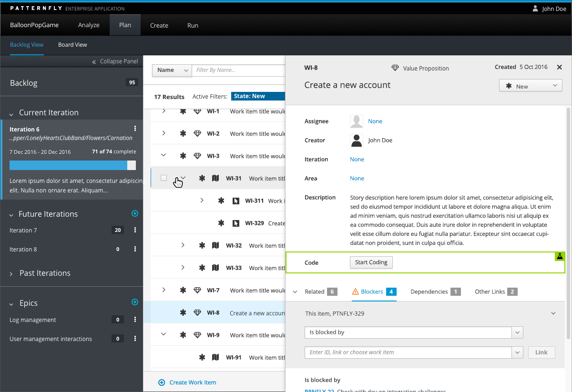
Task: Click the state asterisk icon of WI-3
Action: pos(183,156)
